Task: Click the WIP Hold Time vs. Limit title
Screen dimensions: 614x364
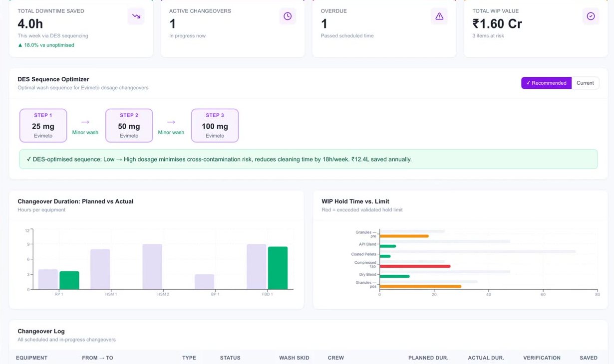Action: (355, 201)
